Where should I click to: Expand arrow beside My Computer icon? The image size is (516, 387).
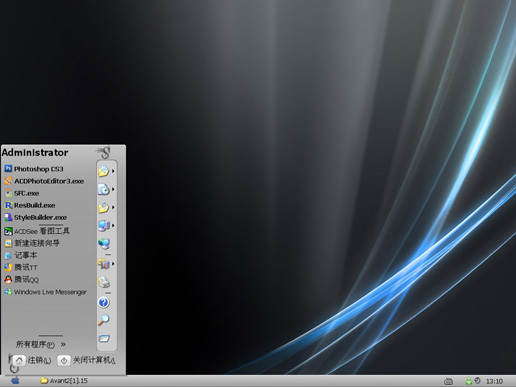tap(113, 225)
